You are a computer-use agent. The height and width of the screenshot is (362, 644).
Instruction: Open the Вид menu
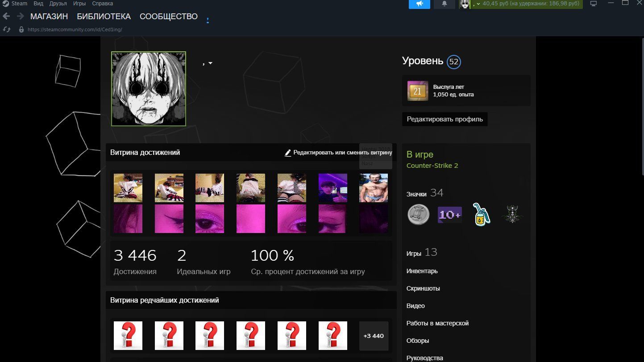[x=38, y=4]
